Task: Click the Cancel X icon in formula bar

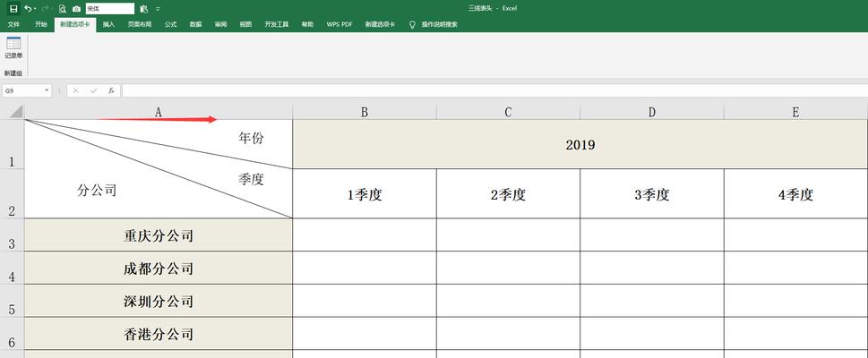Action: point(76,90)
